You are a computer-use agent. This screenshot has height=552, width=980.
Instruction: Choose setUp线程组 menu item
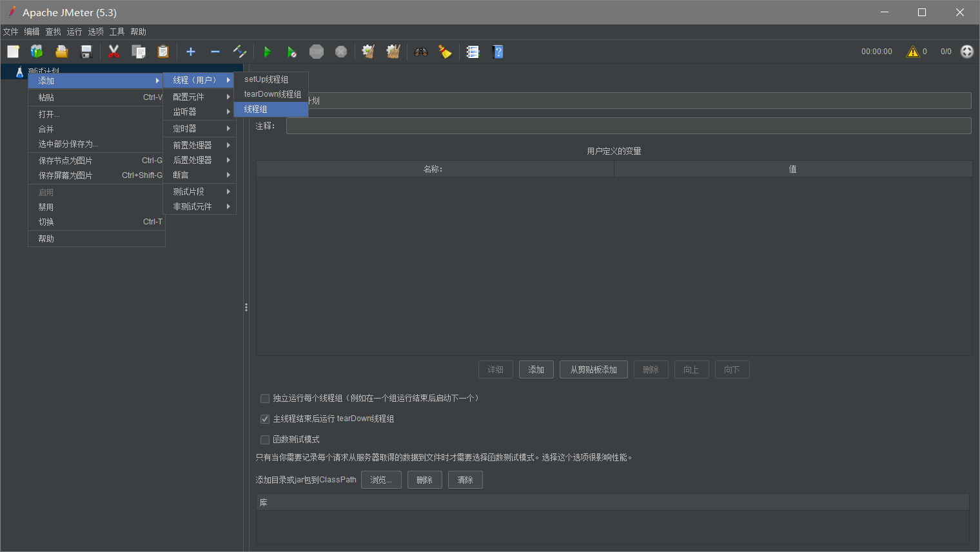271,79
